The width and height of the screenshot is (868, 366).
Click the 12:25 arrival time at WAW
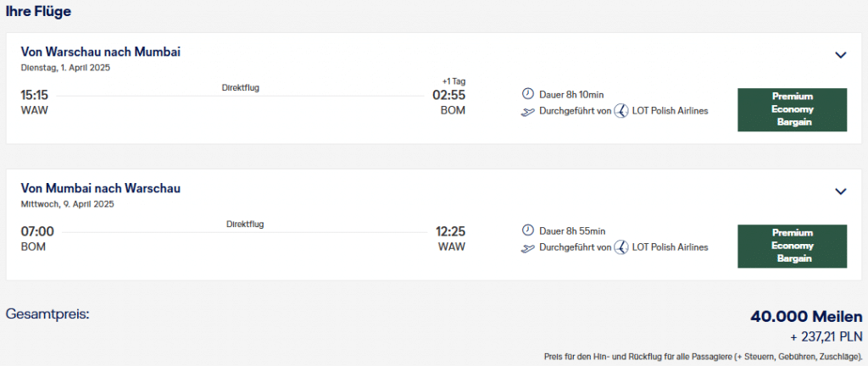pos(450,231)
